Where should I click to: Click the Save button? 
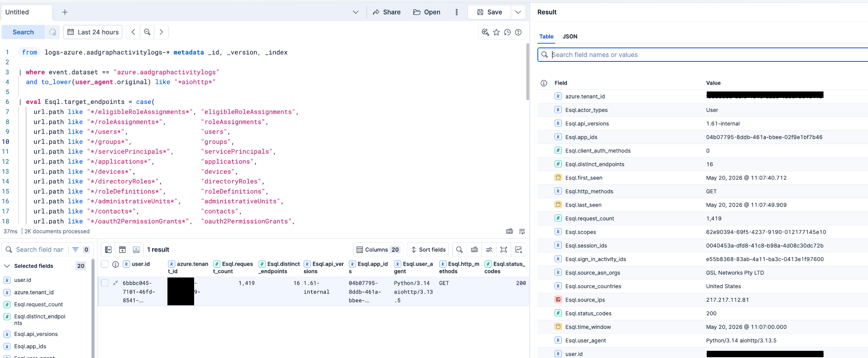click(490, 12)
